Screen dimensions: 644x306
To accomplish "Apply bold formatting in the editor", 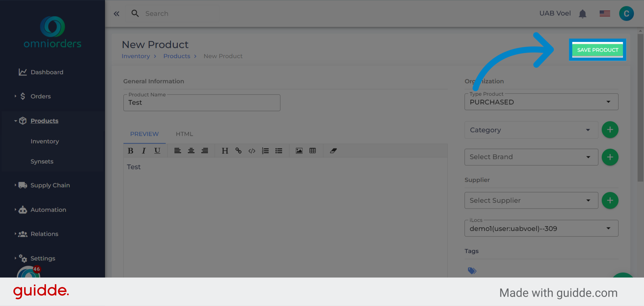I will [130, 151].
